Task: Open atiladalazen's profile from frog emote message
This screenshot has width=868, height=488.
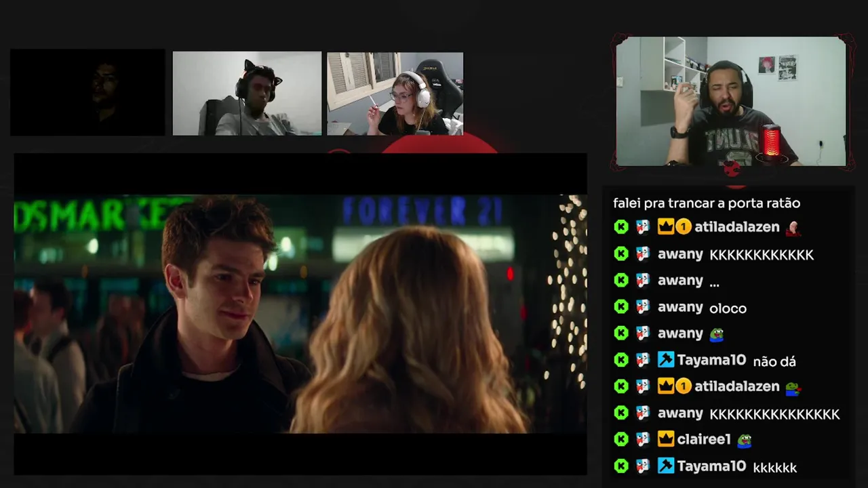Action: click(x=737, y=386)
